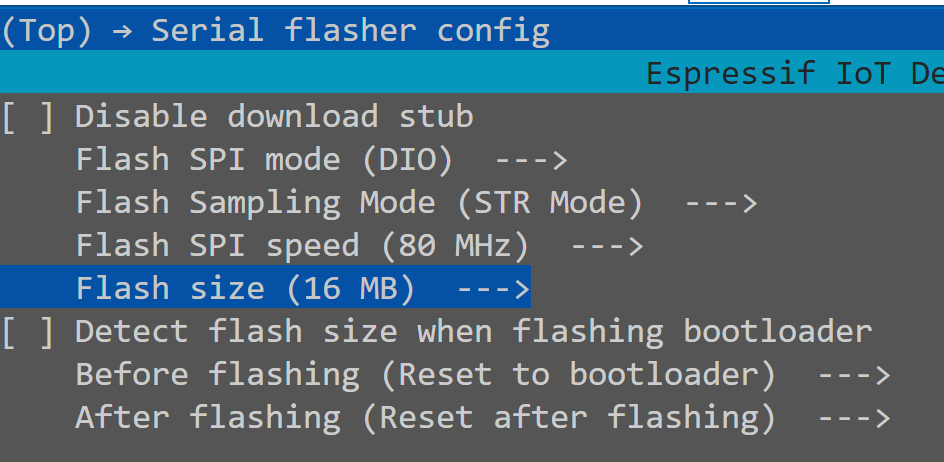Toggle the Disable download stub checkbox
This screenshot has height=462, width=944.
pos(28,117)
